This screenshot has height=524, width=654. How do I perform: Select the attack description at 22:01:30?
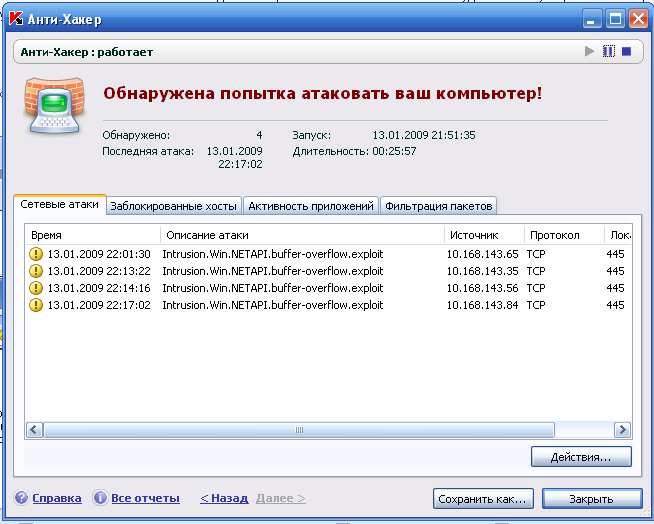point(273,254)
